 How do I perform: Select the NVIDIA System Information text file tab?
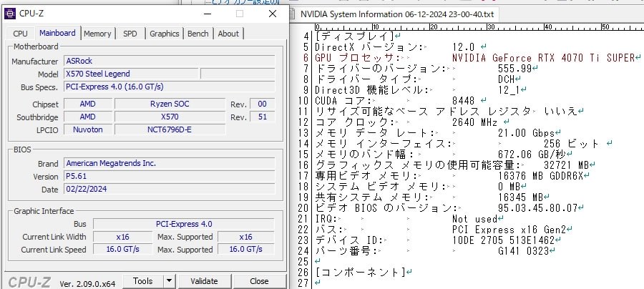pos(394,14)
